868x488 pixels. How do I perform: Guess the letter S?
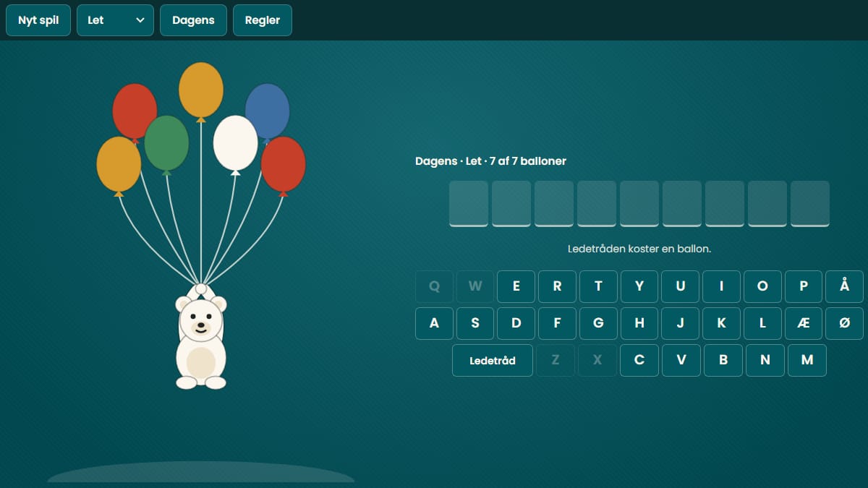click(475, 323)
